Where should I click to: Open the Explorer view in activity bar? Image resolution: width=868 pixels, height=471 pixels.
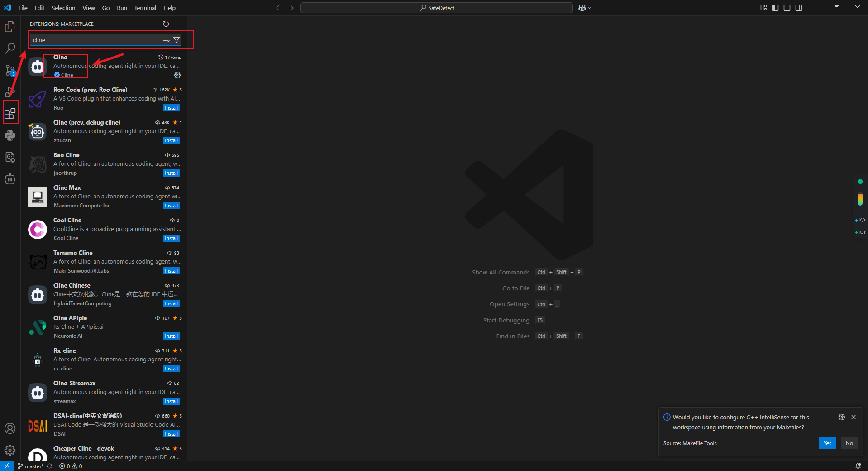pos(10,27)
